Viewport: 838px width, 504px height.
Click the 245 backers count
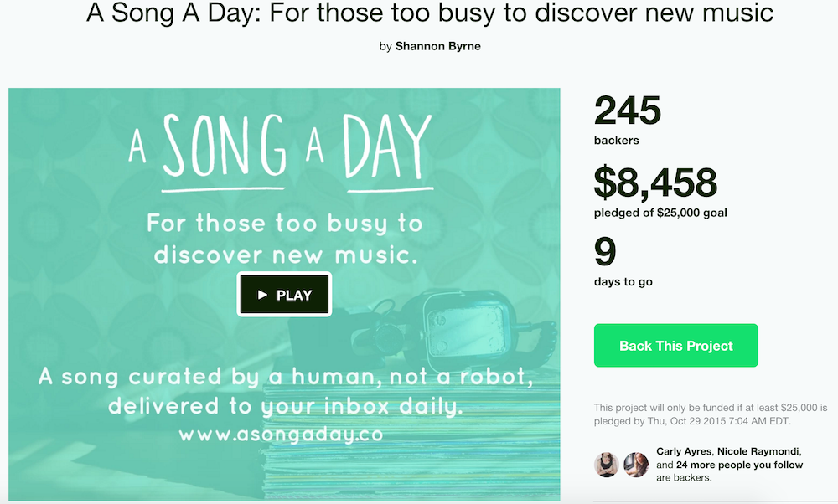pyautogui.click(x=628, y=111)
